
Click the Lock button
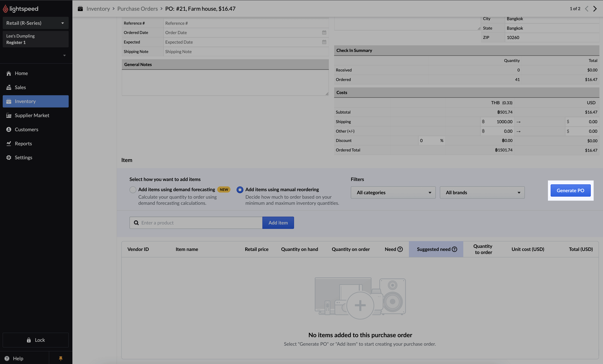36,340
